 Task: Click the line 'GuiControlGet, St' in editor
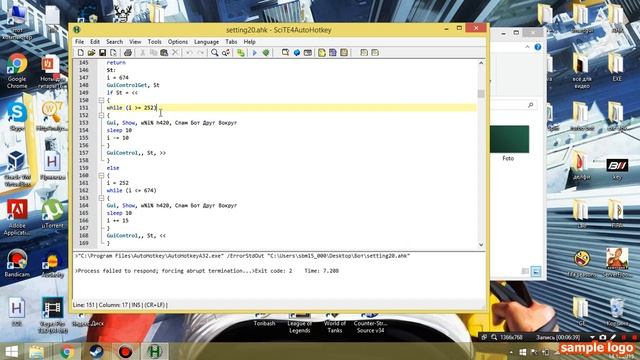133,85
